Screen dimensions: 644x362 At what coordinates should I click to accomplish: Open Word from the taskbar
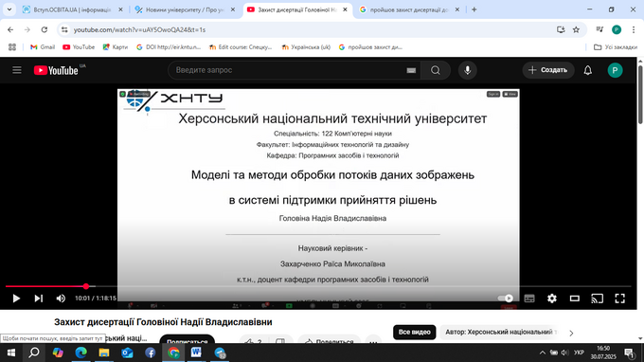196,353
